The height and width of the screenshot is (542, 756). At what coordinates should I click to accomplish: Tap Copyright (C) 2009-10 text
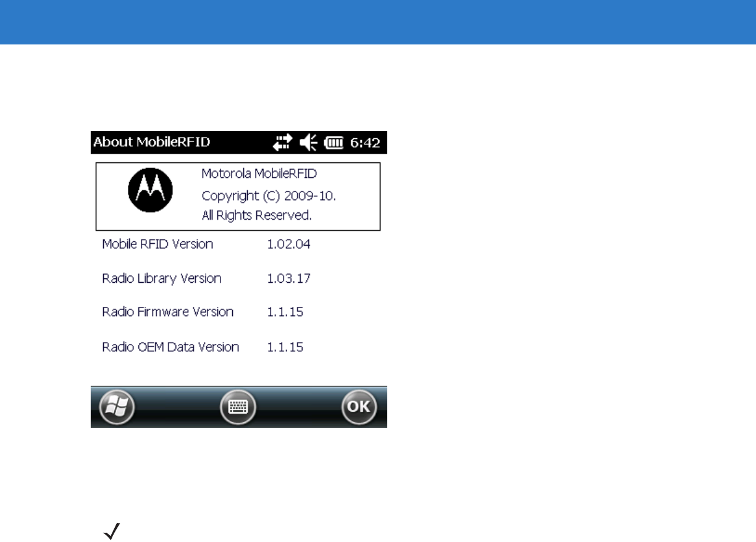269,196
